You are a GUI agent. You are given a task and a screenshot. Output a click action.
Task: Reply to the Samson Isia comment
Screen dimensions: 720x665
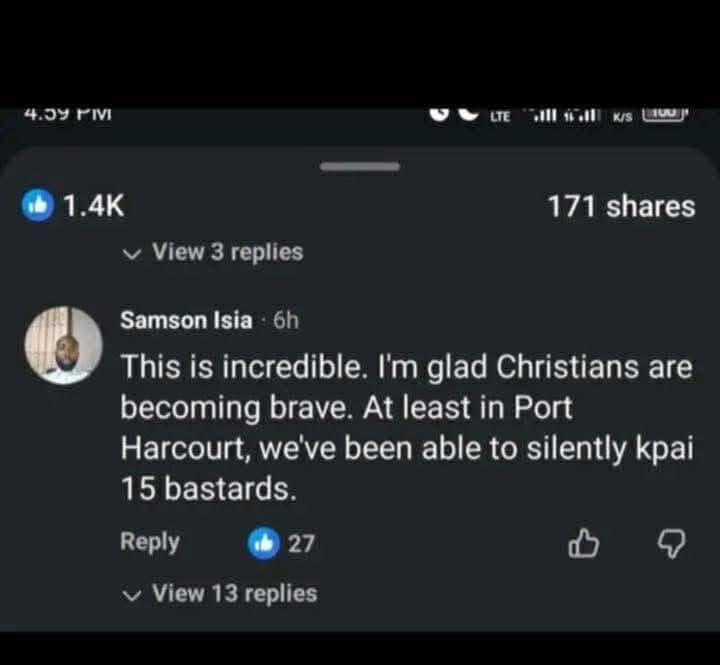click(149, 542)
